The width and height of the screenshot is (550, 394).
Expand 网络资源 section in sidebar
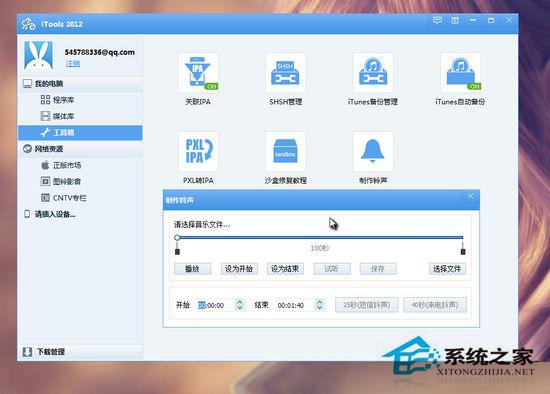[80, 149]
